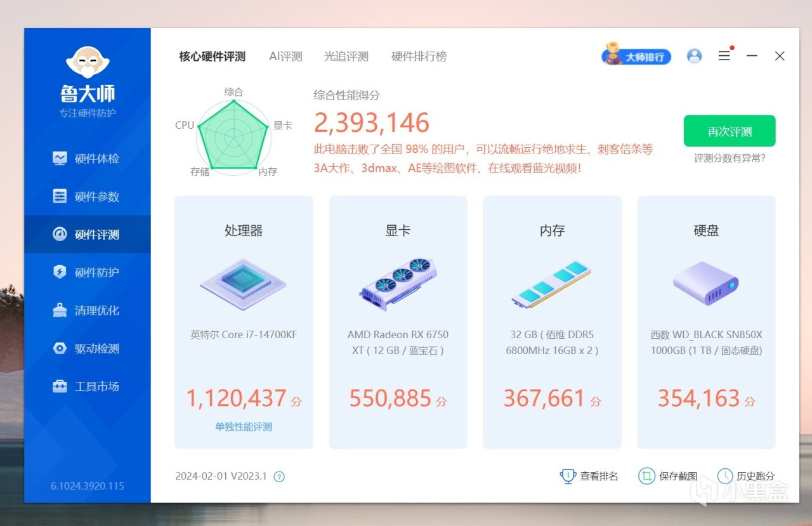812x526 pixels.
Task: Click the 32 GB 佰维 DDR5 memory description
Action: click(552, 343)
